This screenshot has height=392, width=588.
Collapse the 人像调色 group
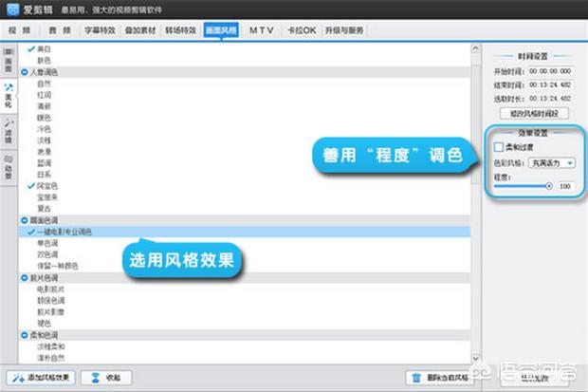click(25, 71)
